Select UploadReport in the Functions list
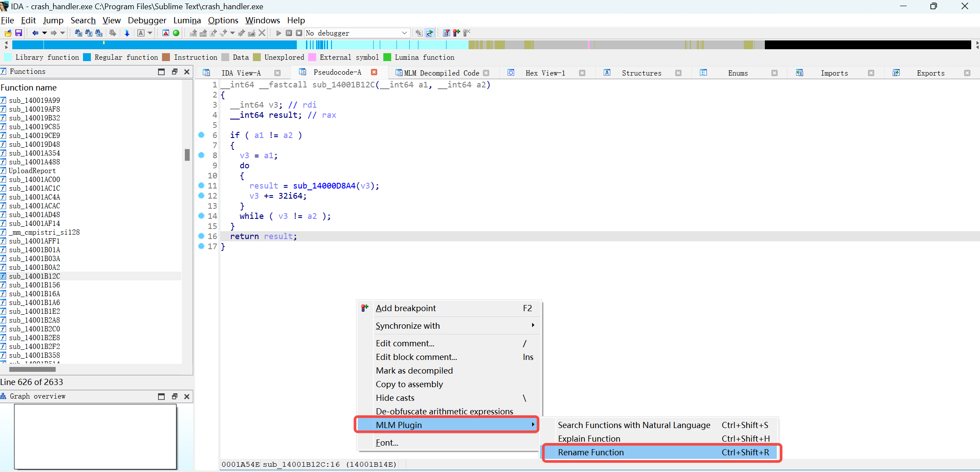980x472 pixels. point(32,171)
